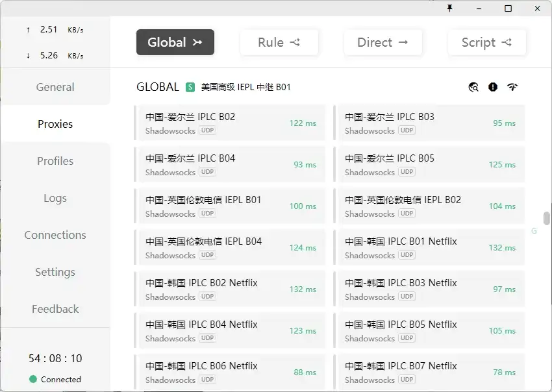The width and height of the screenshot is (552, 392).
Task: Select proxy 中国-爱尔兰 IPLC B03
Action: click(x=429, y=123)
